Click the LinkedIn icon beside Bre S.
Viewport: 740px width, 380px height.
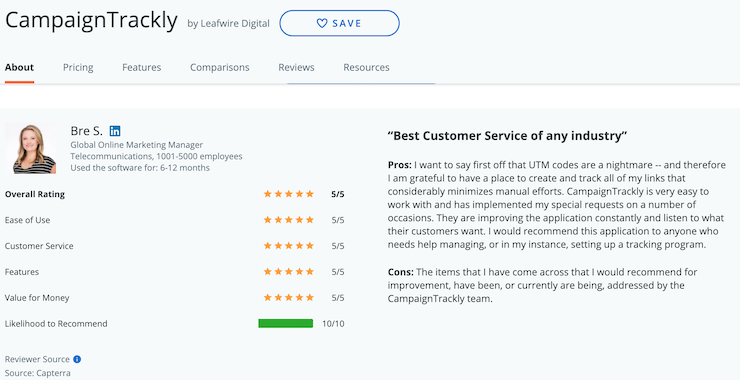coord(115,131)
